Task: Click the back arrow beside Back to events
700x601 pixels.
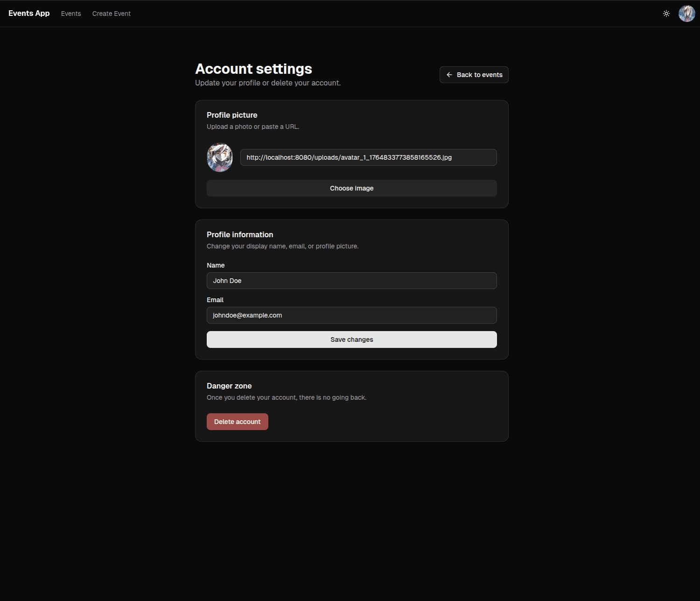Action: (x=449, y=75)
